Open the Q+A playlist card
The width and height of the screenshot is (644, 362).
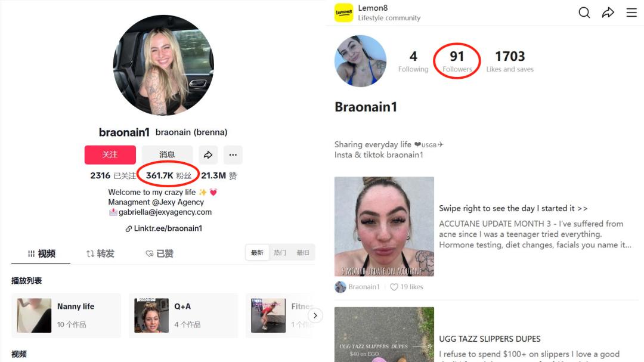click(183, 315)
